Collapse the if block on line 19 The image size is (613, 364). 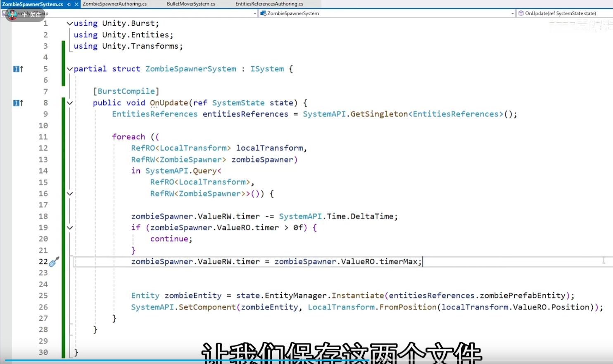70,227
